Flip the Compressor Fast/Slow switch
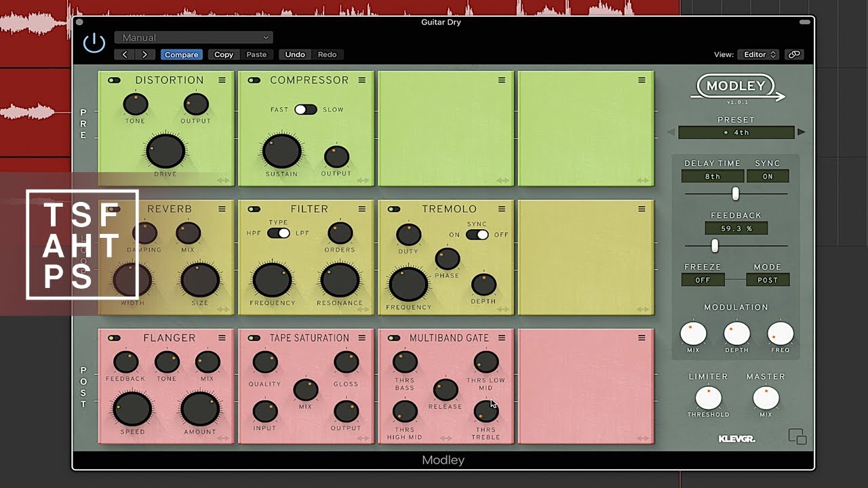 [306, 109]
